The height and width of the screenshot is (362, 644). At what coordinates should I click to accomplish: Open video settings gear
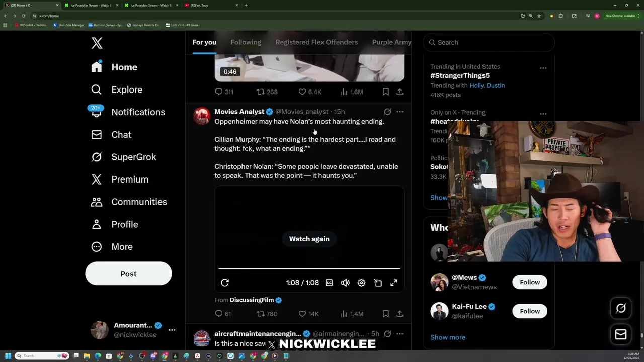click(361, 283)
